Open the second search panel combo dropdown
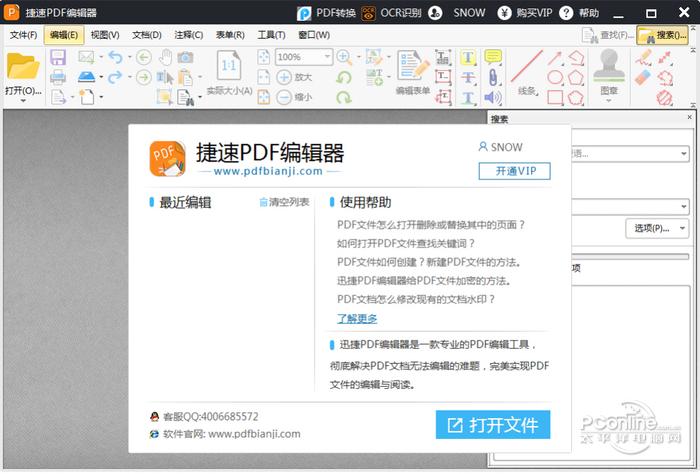The height and width of the screenshot is (474, 700). (683, 206)
